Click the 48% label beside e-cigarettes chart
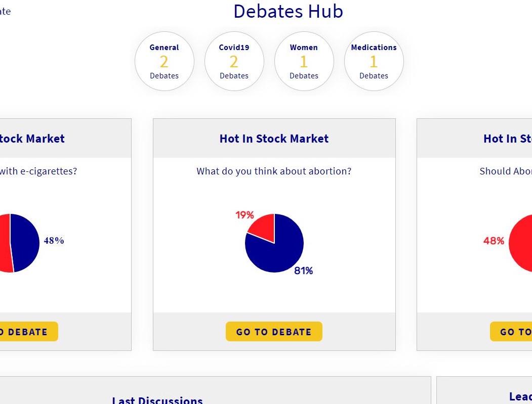 [54, 240]
